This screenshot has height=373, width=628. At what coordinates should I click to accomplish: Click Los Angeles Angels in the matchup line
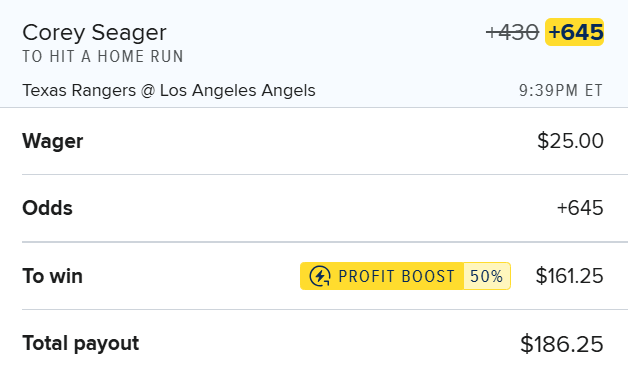tap(238, 91)
